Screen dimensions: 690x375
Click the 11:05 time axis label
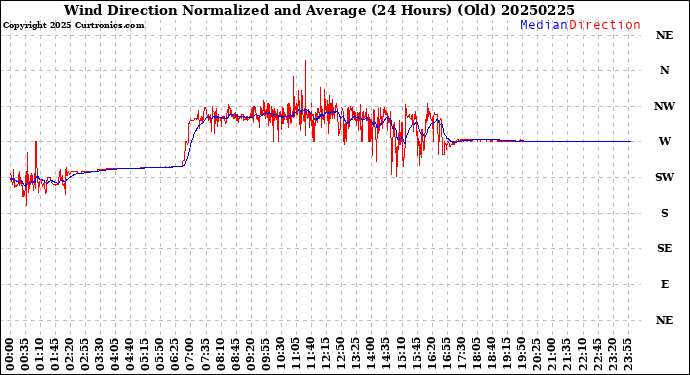[295, 354]
